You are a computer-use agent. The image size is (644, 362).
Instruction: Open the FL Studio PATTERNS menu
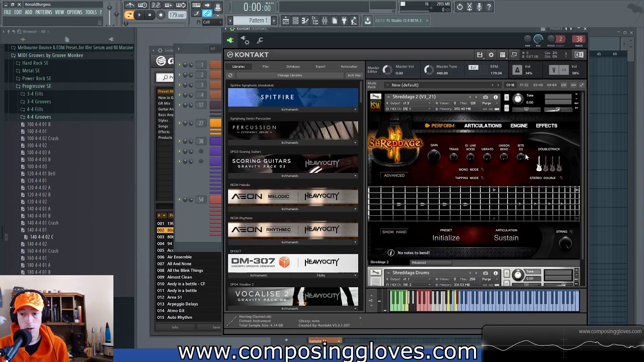[44, 12]
